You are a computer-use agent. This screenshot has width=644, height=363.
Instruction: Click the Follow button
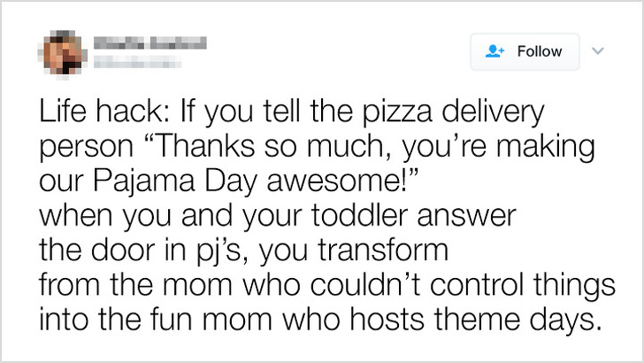coord(525,51)
